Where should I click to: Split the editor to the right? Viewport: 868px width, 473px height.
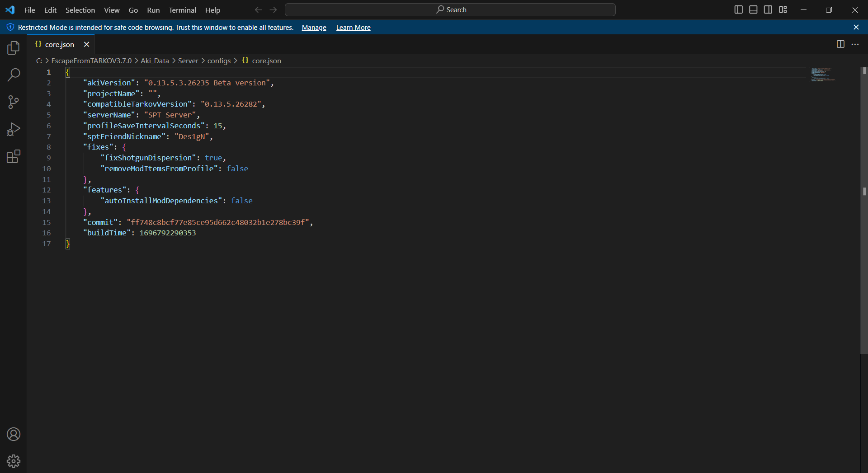[x=840, y=44]
